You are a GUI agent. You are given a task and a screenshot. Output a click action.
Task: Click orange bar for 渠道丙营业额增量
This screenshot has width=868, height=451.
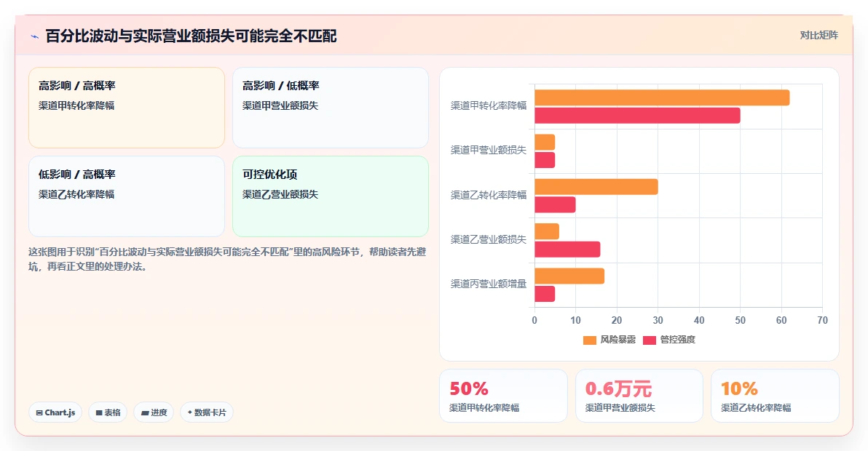click(x=569, y=276)
